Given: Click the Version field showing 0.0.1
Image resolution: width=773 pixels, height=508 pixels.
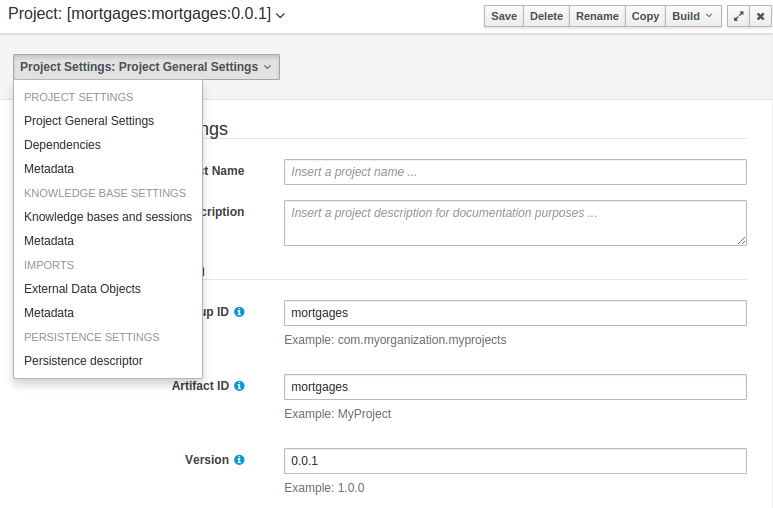Looking at the screenshot, I should (x=515, y=461).
